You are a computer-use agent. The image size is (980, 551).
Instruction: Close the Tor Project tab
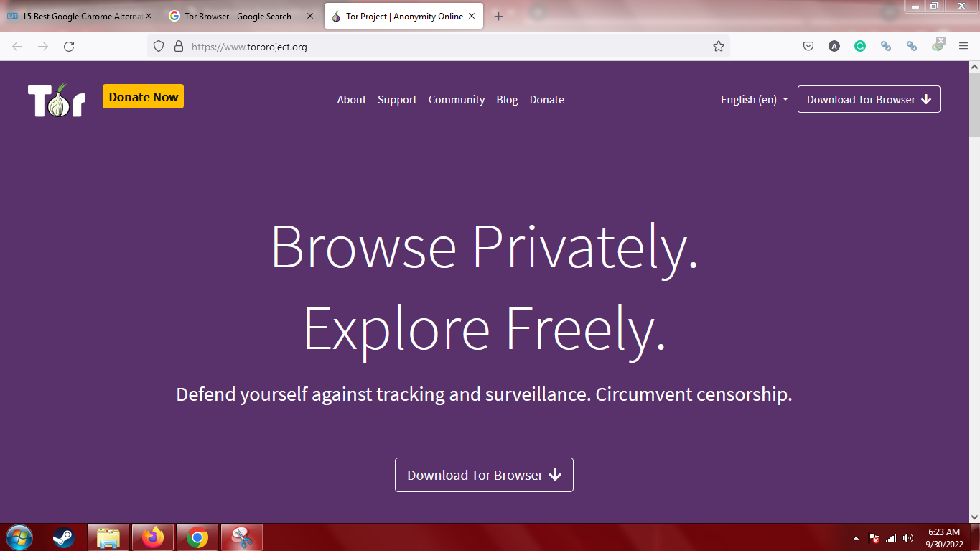tap(471, 16)
